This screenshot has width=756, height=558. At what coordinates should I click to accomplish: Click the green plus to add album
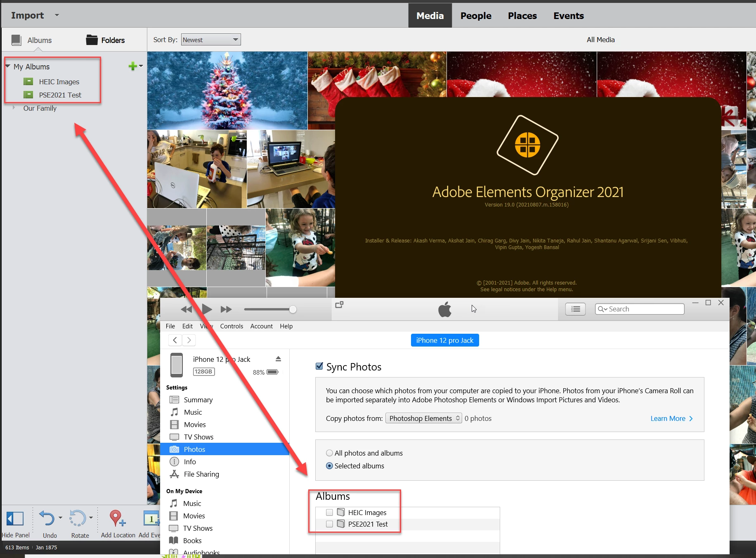coord(132,66)
